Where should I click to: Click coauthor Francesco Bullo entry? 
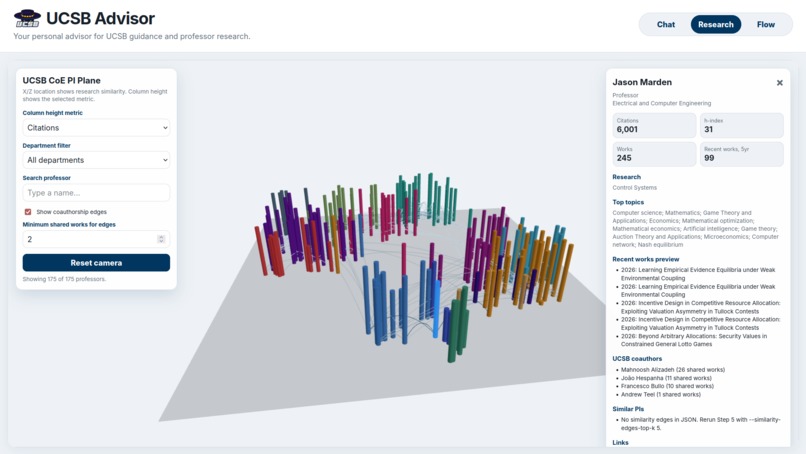coord(667,386)
